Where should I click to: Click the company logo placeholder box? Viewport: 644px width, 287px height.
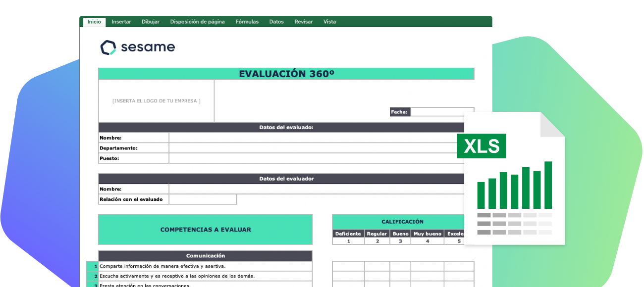pos(156,100)
